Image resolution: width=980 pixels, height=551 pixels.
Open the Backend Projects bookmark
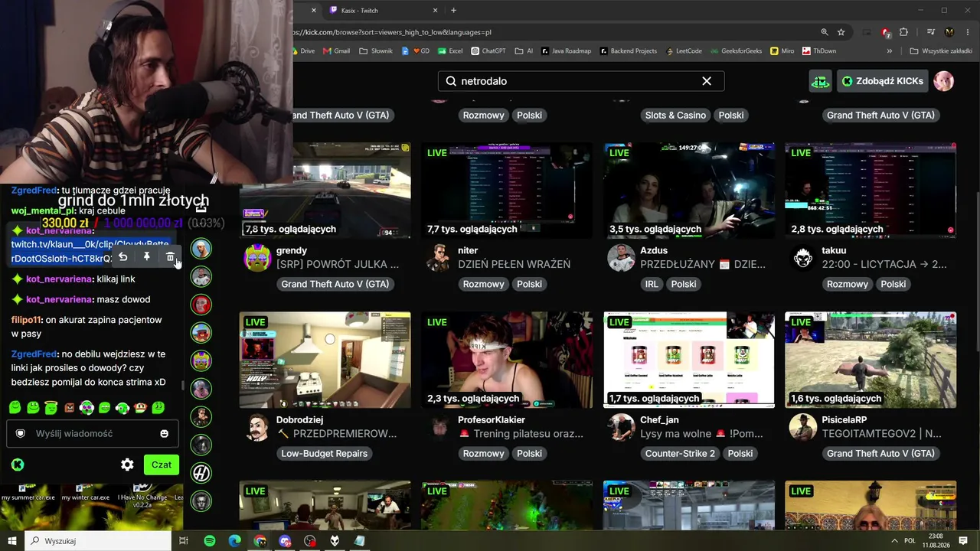point(628,51)
